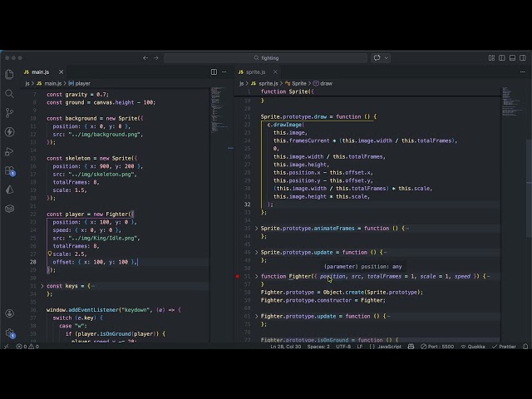Open the Explorer files icon
Image resolution: width=532 pixels, height=399 pixels.
coord(9,74)
